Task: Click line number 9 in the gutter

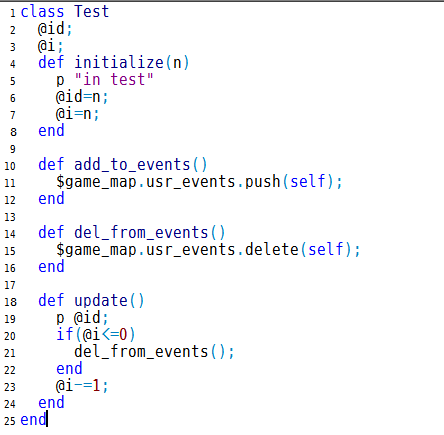Action: 13,149
